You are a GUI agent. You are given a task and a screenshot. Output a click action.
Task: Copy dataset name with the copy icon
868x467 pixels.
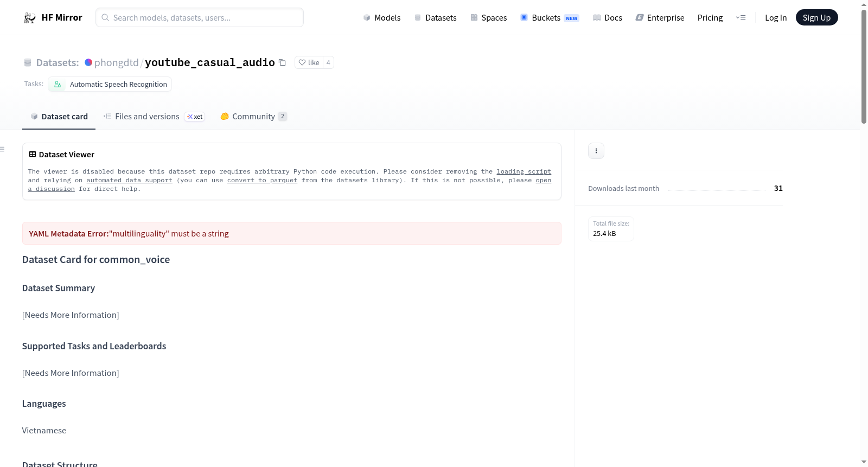coord(282,62)
